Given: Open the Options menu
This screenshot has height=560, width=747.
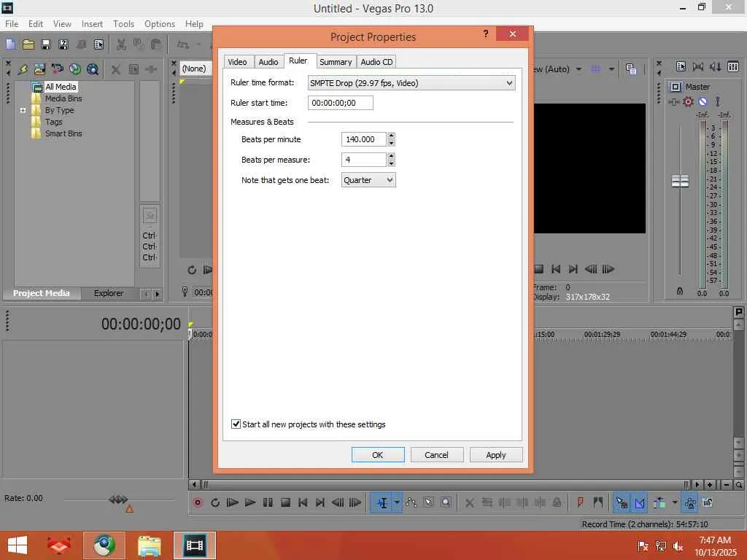Looking at the screenshot, I should 160,24.
